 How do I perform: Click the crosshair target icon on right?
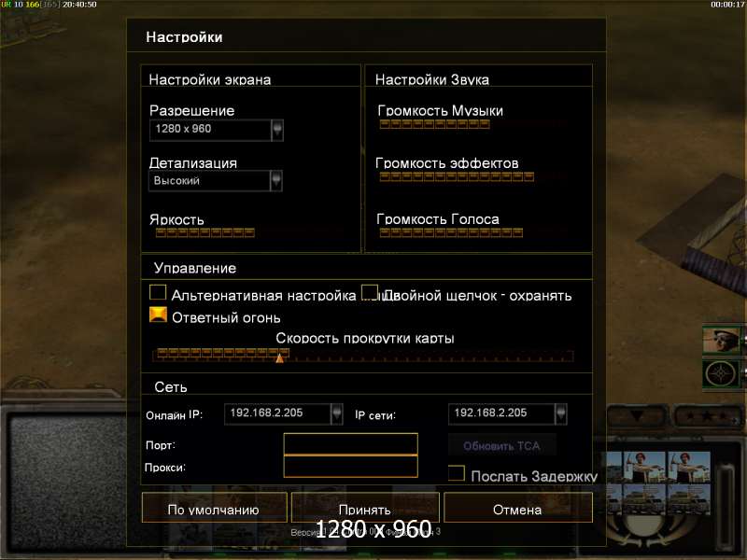pos(721,374)
